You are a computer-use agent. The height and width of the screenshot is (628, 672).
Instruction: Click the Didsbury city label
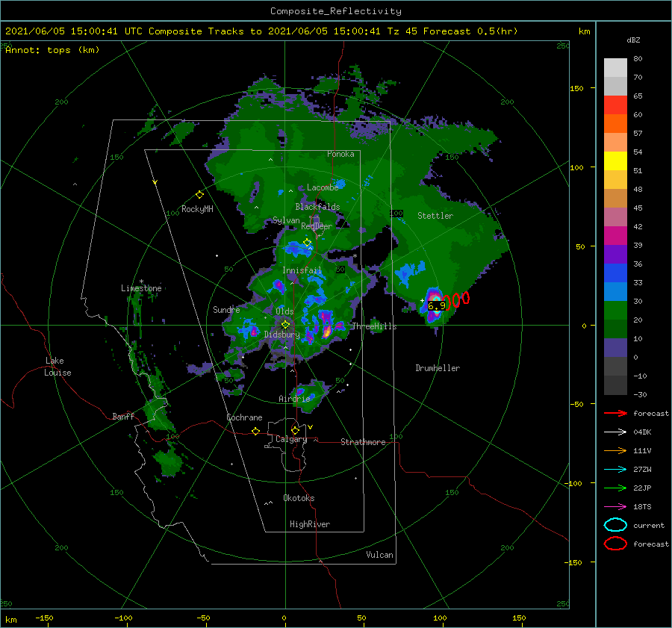pyautogui.click(x=282, y=335)
